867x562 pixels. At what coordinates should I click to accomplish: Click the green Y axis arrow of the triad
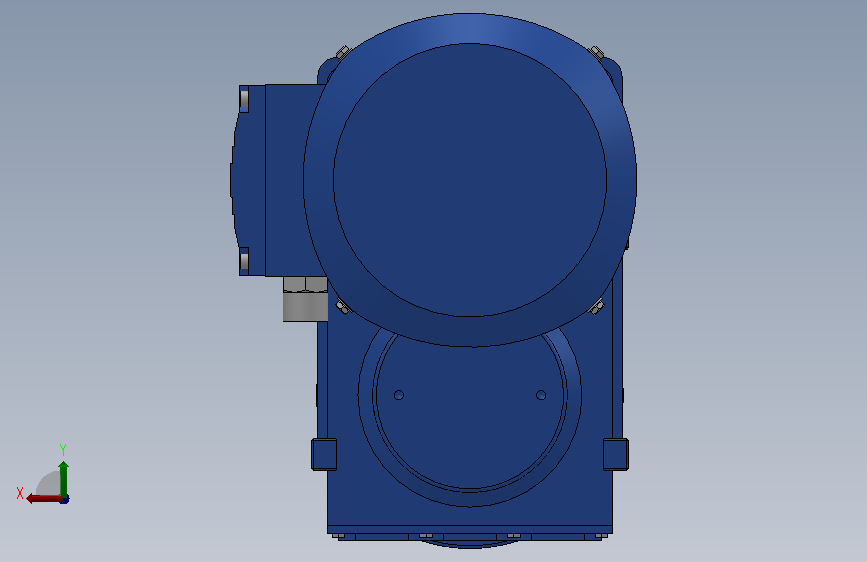[x=64, y=478]
